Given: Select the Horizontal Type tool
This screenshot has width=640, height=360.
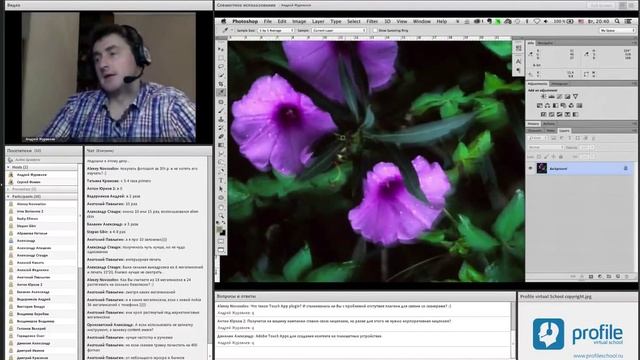Looking at the screenshot, I should point(221,180).
